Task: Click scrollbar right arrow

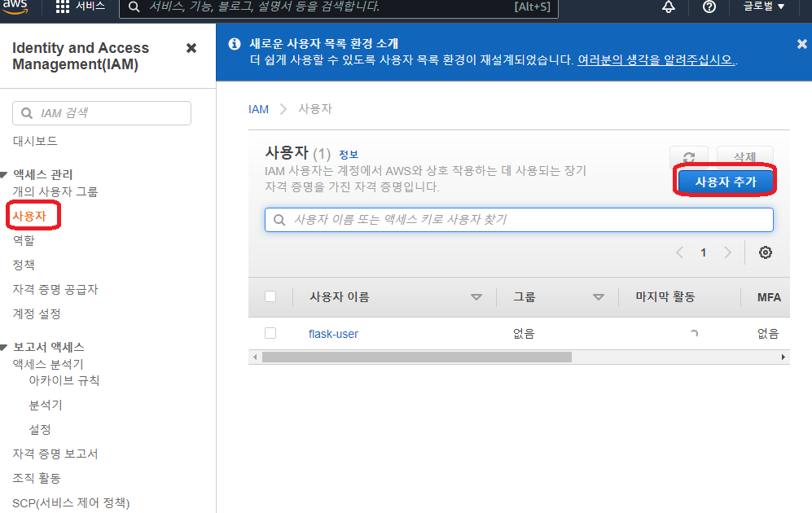Action: [x=783, y=357]
